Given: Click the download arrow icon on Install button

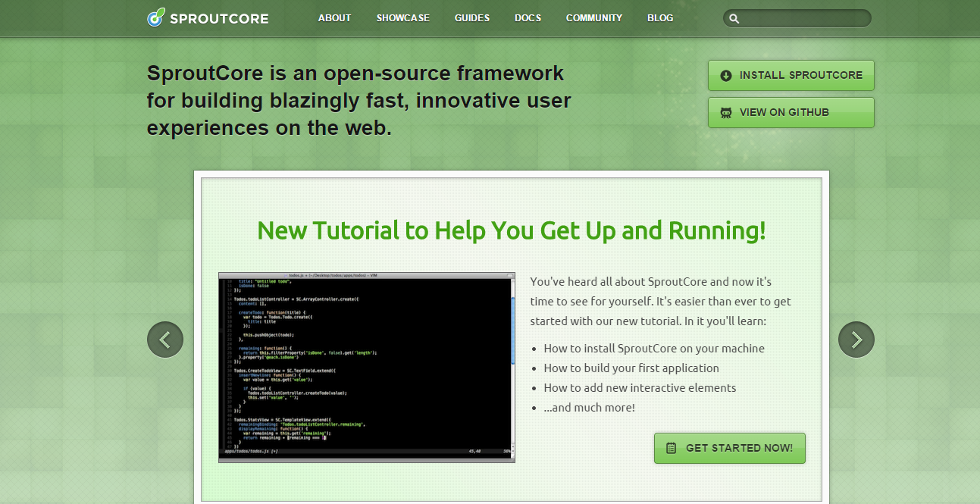Looking at the screenshot, I should [726, 76].
